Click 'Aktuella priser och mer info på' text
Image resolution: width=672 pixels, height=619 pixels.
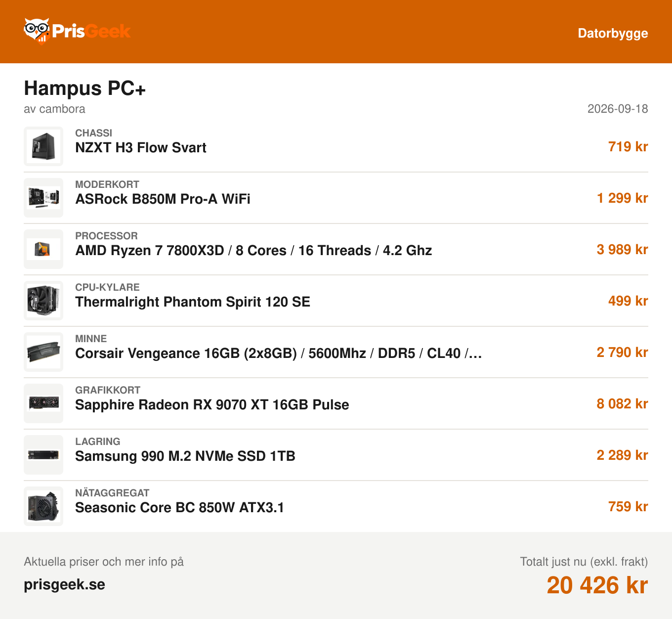[104, 562]
